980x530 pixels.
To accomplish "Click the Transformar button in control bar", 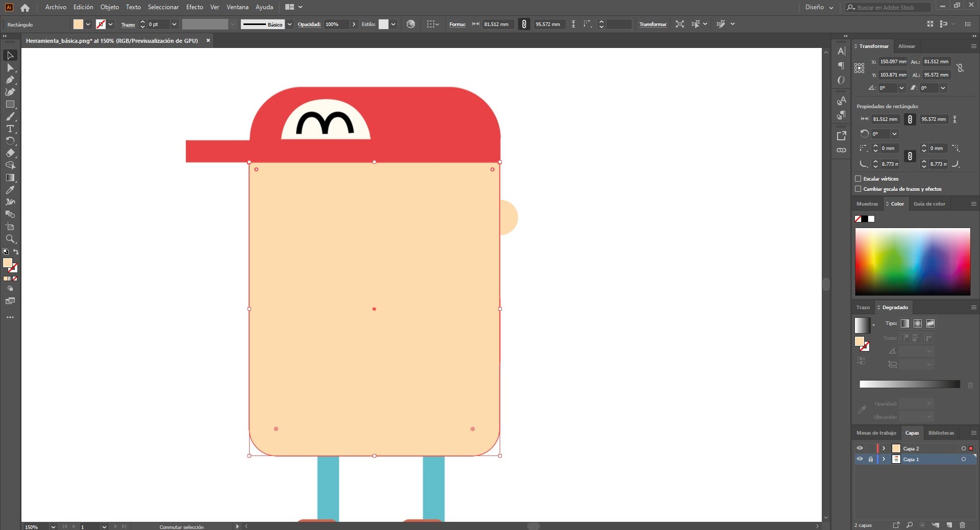I will [652, 24].
